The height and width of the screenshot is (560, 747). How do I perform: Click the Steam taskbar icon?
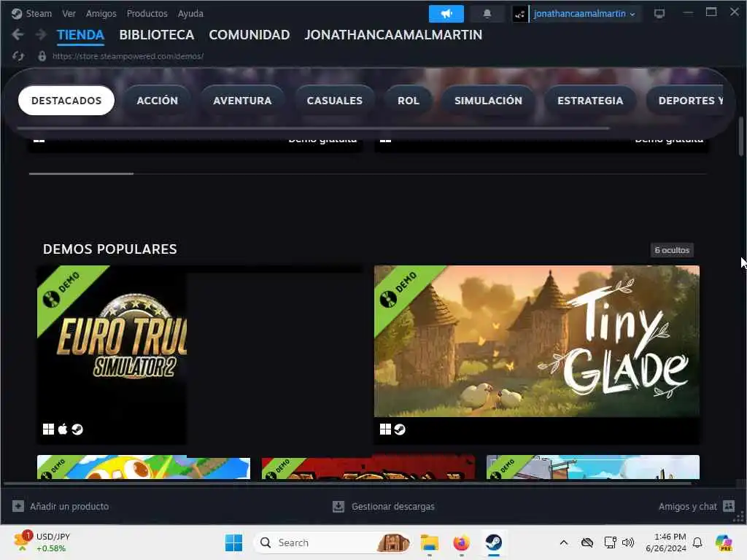pyautogui.click(x=494, y=542)
